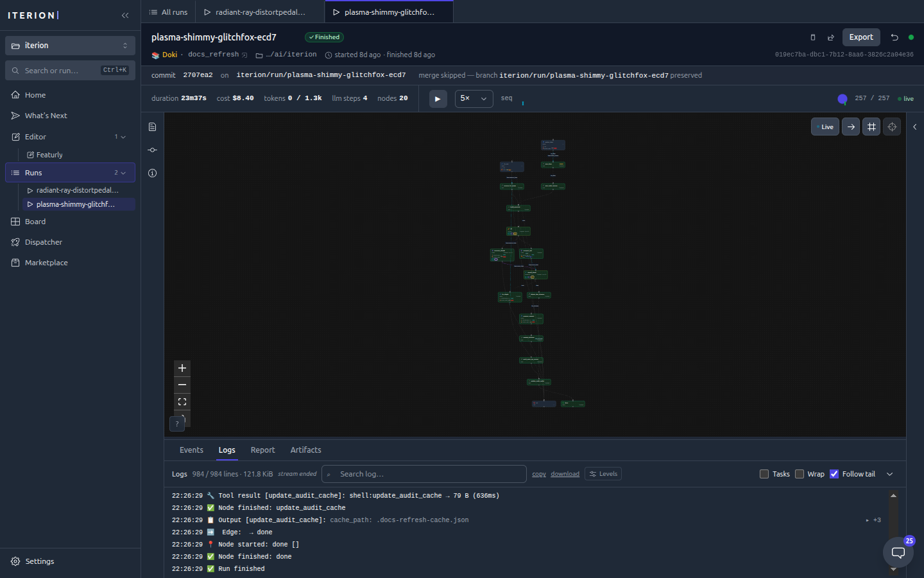Image resolution: width=924 pixels, height=578 pixels.
Task: Click the green status dot beside Export
Action: [x=911, y=37]
